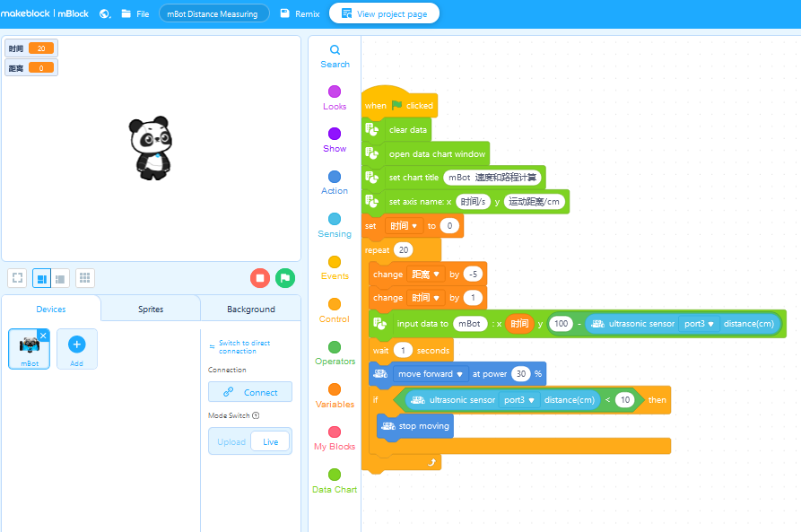The height and width of the screenshot is (532, 801).
Task: Choose the Variables block category
Action: coord(335,396)
